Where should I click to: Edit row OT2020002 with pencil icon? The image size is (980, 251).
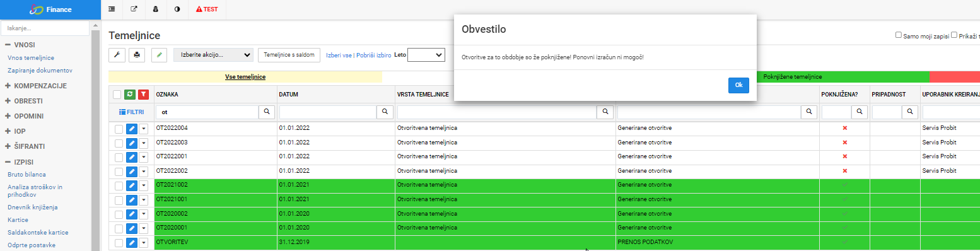[132, 214]
